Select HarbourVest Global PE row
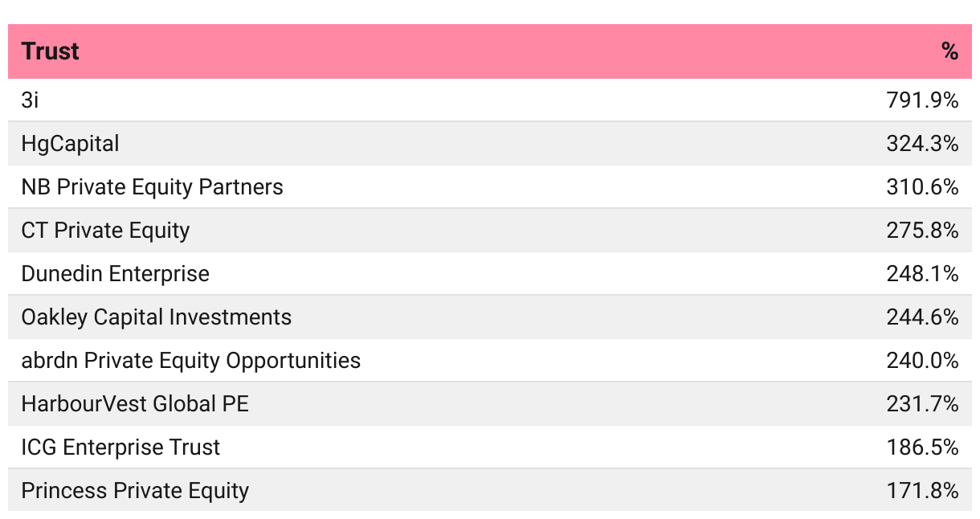 pos(490,404)
